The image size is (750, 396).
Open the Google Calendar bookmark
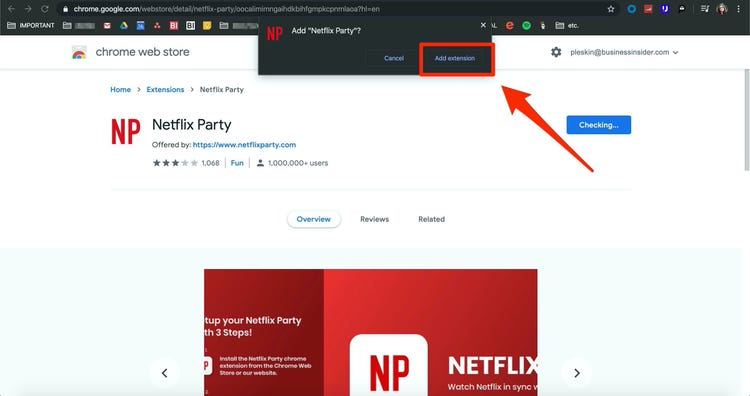pyautogui.click(x=141, y=25)
